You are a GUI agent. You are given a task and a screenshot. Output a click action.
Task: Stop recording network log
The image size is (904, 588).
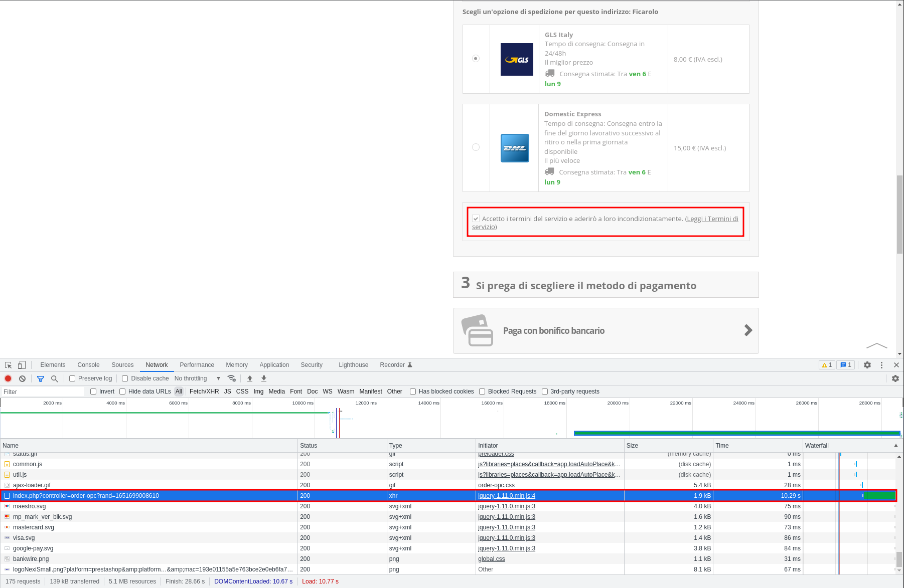(x=8, y=378)
